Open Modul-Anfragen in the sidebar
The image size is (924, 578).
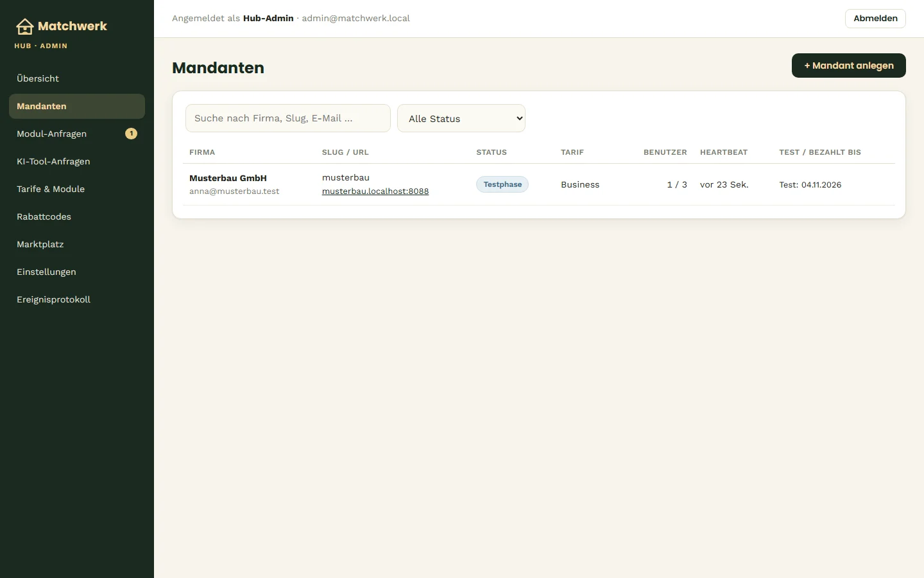(x=77, y=134)
